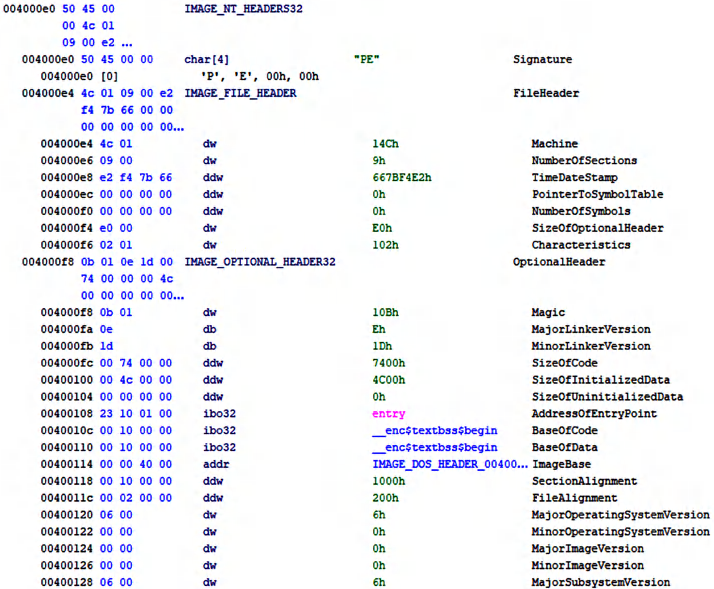Select the SectionAlignment field name
Image resolution: width=714 pixels, height=589 pixels.
584,481
